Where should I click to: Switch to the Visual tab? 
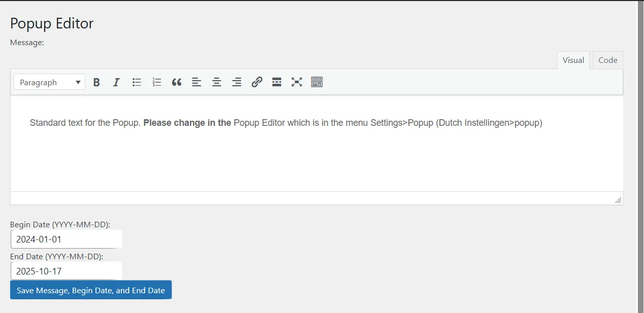573,60
